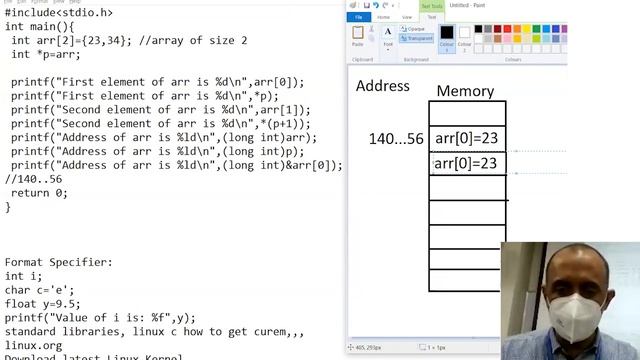640x360 pixels.
Task: Click the 'int *p=arr;' line
Action: click(x=46, y=54)
